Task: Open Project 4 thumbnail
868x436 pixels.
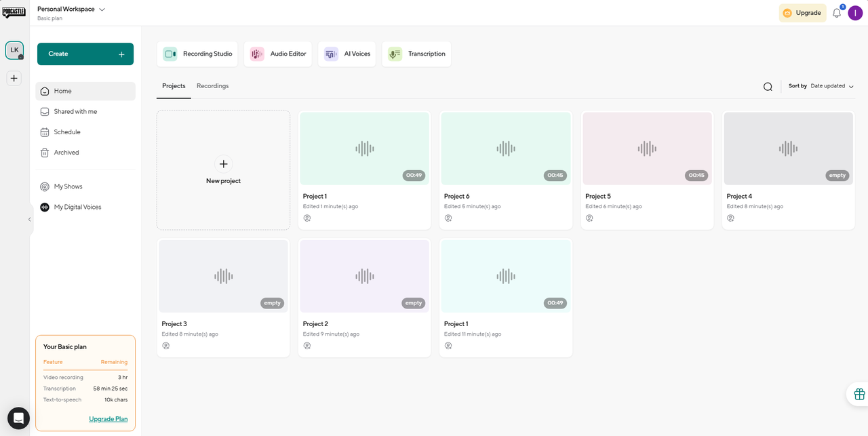Action: (788, 148)
